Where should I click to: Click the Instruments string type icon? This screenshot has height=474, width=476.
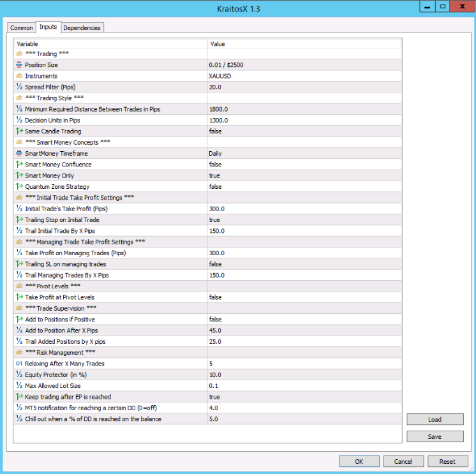[x=19, y=75]
